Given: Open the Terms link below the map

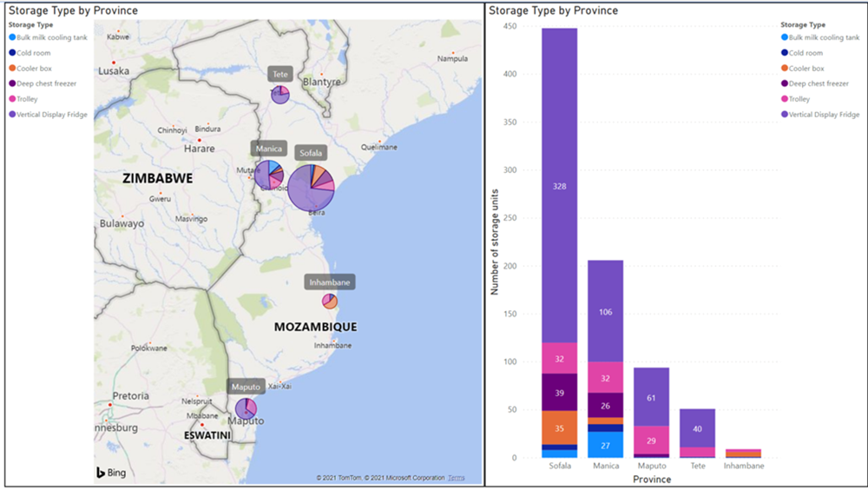Looking at the screenshot, I should coord(456,478).
